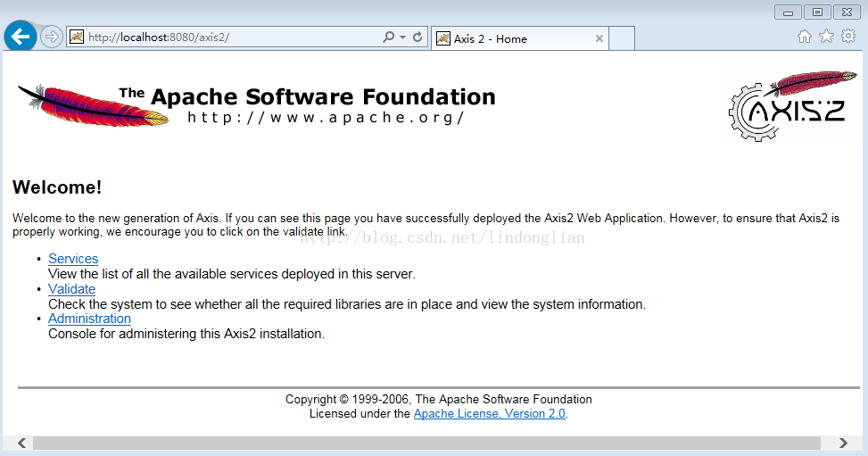This screenshot has width=868, height=456.
Task: Close the Axis 2 - Home tab
Action: (x=599, y=38)
